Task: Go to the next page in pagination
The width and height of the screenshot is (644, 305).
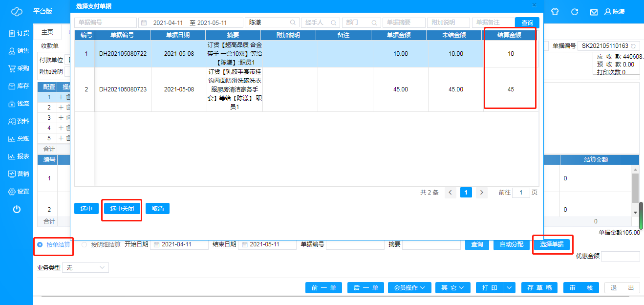Action: [482, 193]
